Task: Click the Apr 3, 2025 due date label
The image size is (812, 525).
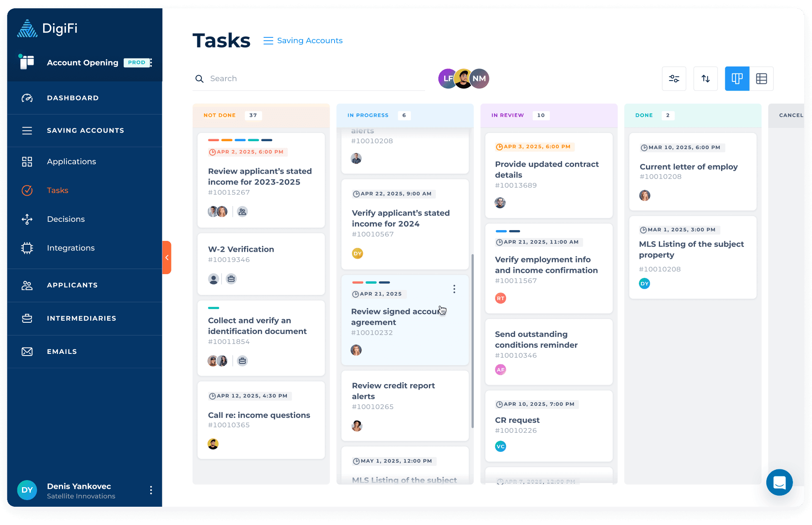Action: 535,147
